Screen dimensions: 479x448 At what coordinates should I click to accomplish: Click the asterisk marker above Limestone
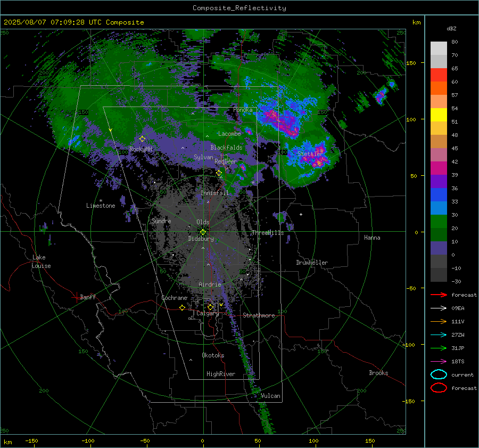pos(101,201)
